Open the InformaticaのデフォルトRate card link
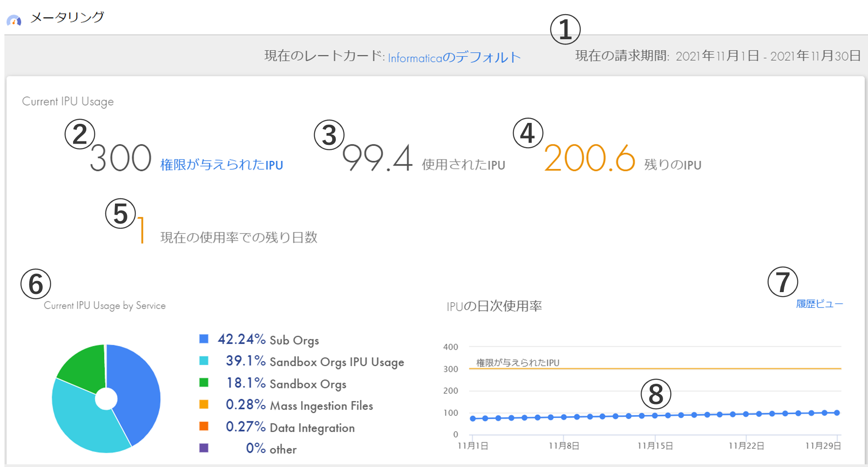 (x=454, y=57)
